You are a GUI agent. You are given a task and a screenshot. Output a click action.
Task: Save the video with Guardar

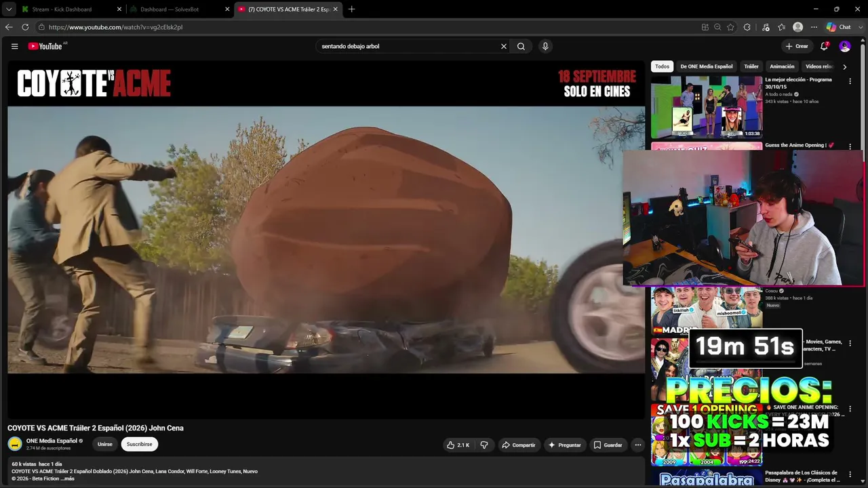[608, 445]
